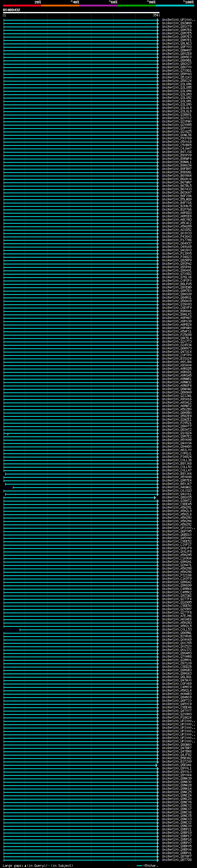Click the UniRef100_Q38HV1 label
This screenshot has width=197, height=868.
(x=176, y=115)
